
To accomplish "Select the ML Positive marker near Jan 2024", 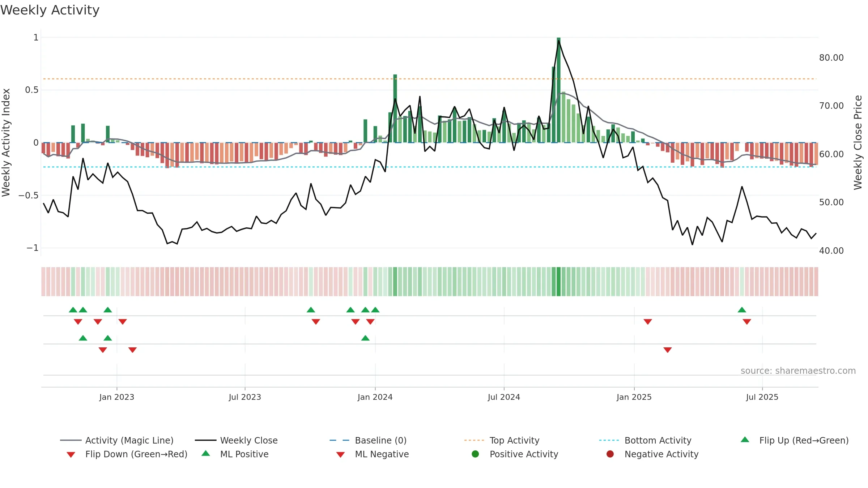I will tap(365, 338).
